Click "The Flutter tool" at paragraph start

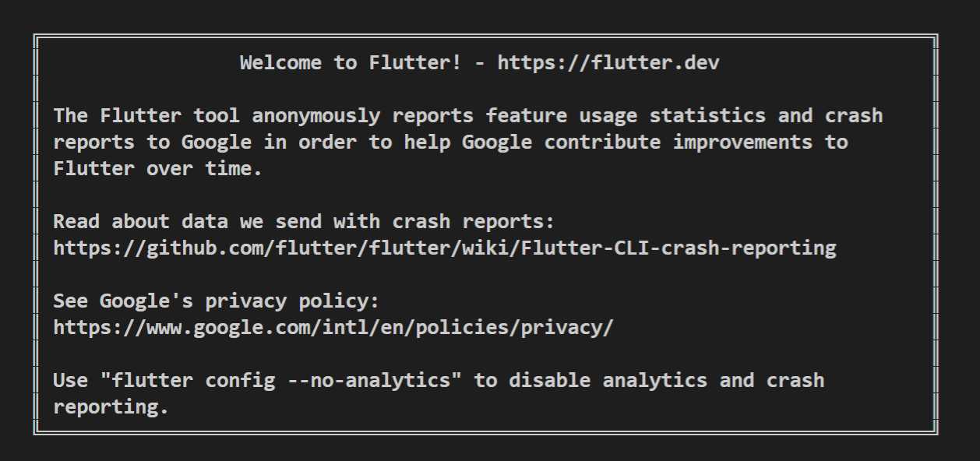[x=146, y=116]
